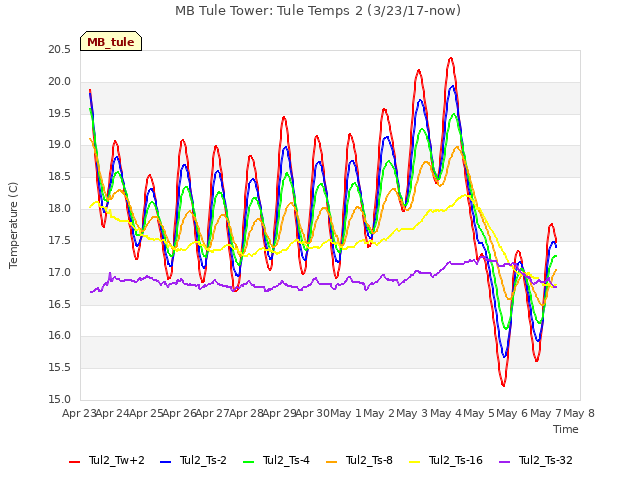This screenshot has height=480, width=640.
Task: Click the chart title text
Action: point(318,11)
